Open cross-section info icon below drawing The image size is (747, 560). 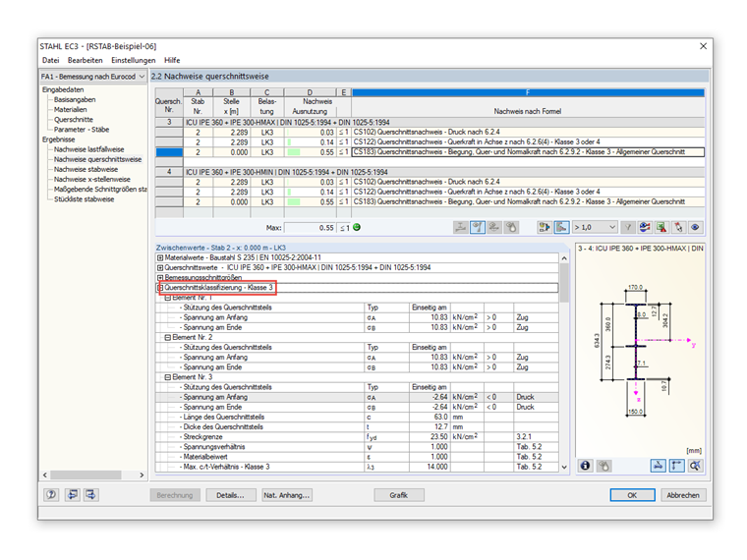coord(585,466)
